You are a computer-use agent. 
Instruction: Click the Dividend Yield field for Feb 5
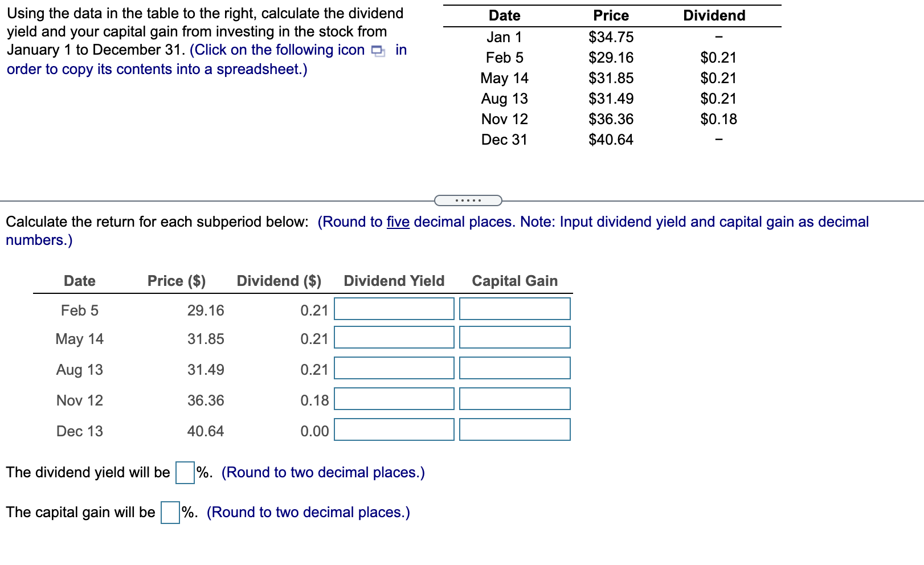point(394,309)
